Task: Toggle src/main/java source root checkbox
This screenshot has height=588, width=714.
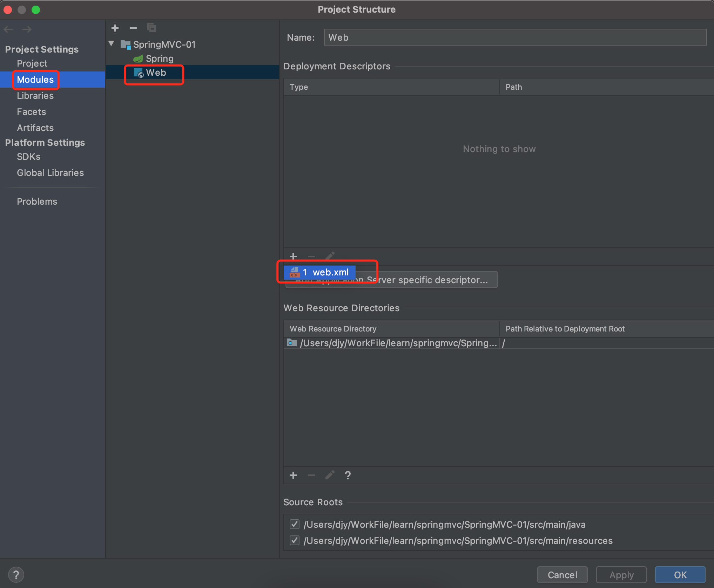Action: (x=295, y=524)
